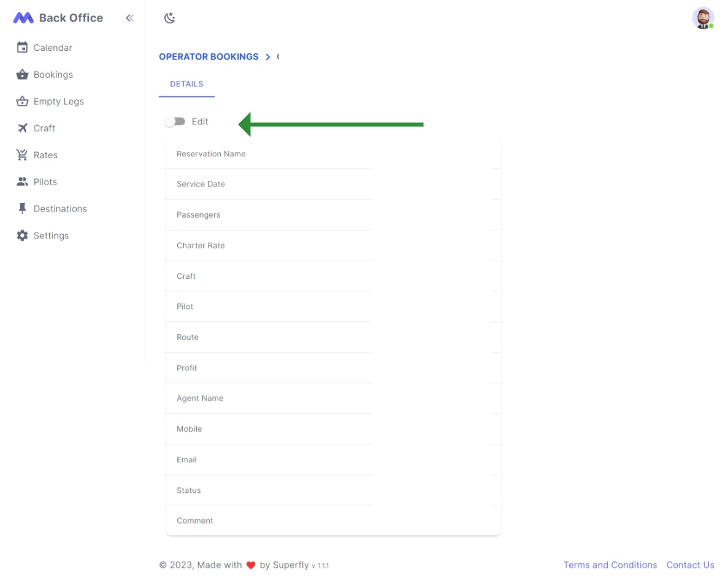This screenshot has width=728, height=580.
Task: Click the Pilots people icon
Action: click(22, 182)
